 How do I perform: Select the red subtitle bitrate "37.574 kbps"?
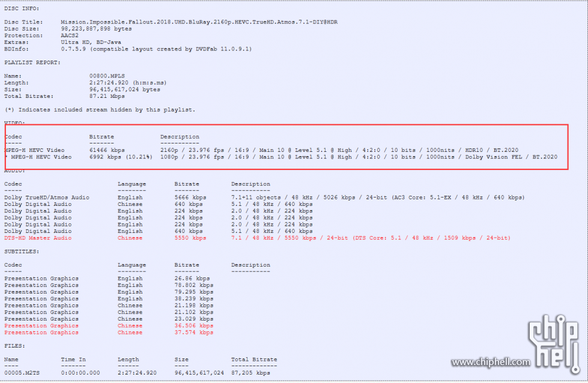(194, 333)
